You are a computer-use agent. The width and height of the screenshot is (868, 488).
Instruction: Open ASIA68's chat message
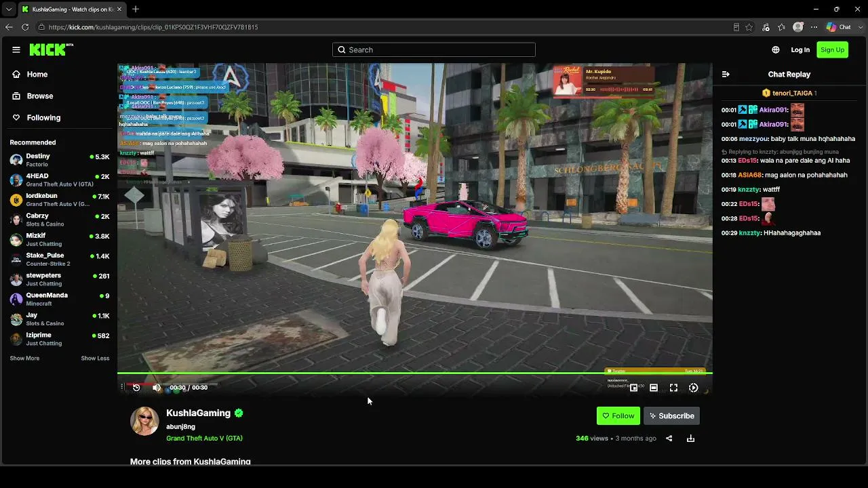785,175
